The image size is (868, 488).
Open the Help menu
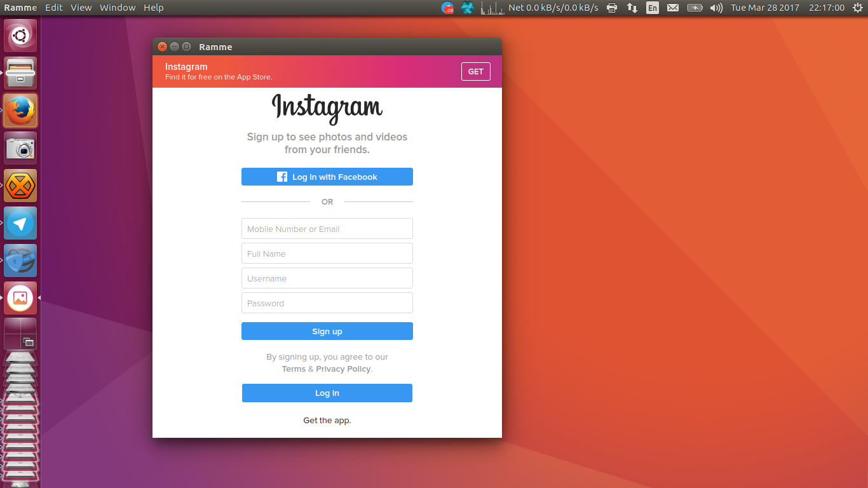tap(154, 8)
